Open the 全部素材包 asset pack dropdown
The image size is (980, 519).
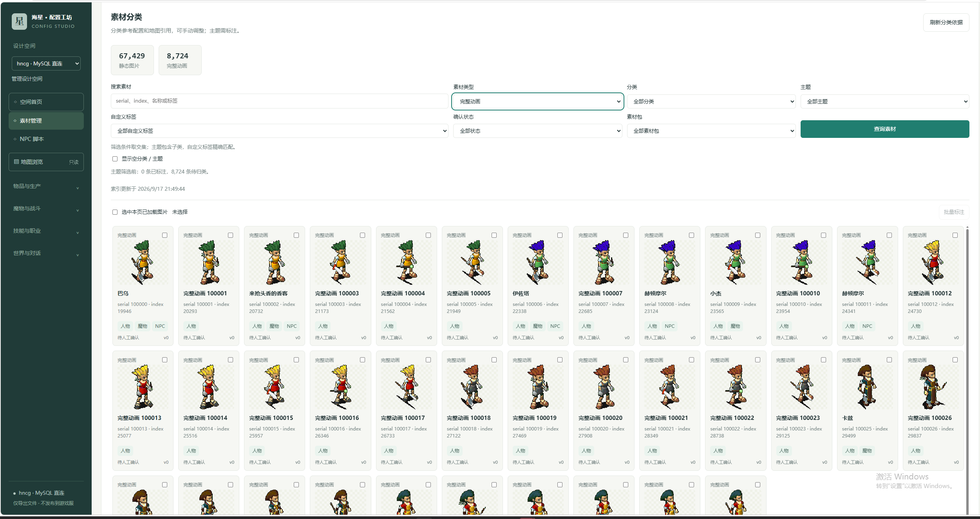click(x=711, y=131)
